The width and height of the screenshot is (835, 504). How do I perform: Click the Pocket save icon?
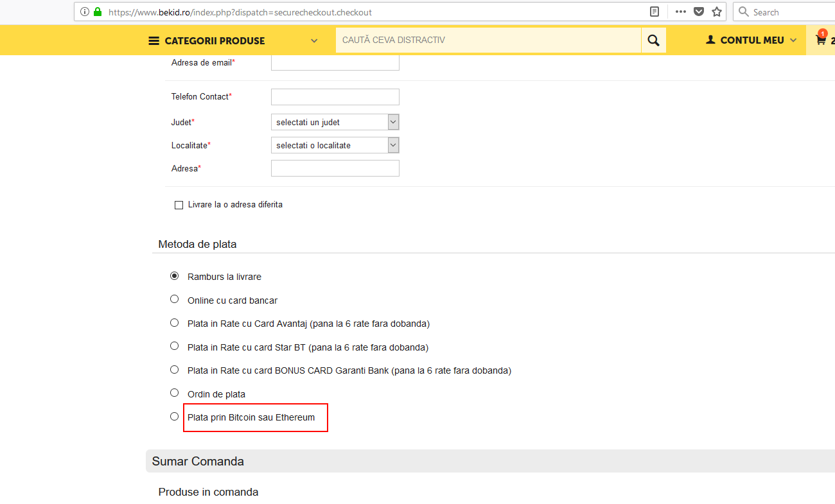pyautogui.click(x=699, y=12)
